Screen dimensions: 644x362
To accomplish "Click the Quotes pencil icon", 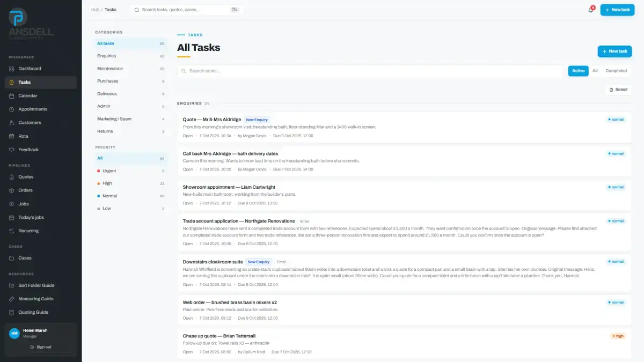I will click(x=12, y=177).
